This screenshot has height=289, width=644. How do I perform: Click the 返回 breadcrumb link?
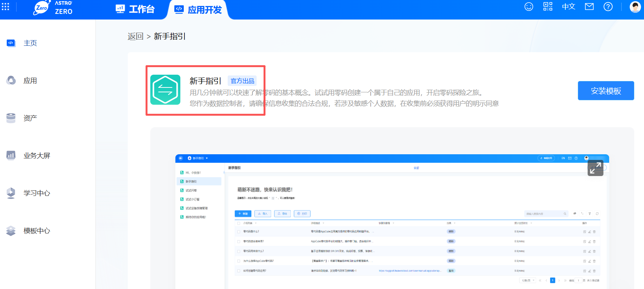(136, 36)
